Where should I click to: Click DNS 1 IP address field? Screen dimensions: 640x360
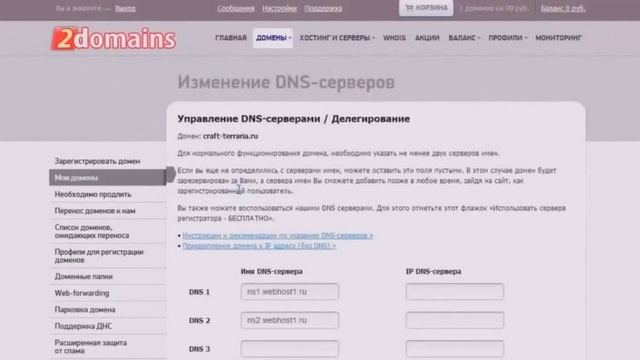pos(455,291)
